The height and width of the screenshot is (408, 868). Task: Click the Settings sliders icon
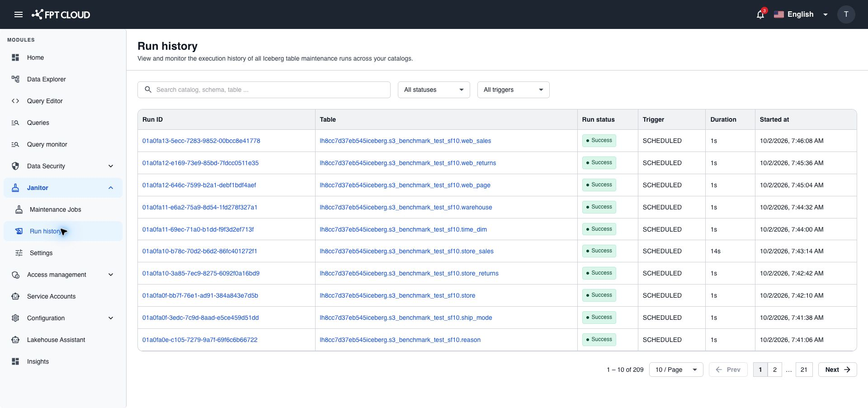19,253
